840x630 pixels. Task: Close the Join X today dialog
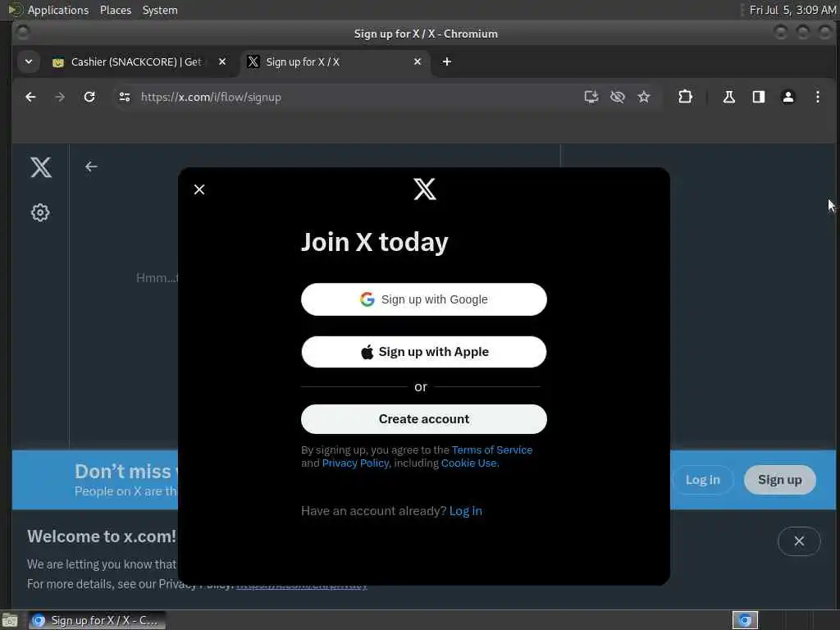199,189
